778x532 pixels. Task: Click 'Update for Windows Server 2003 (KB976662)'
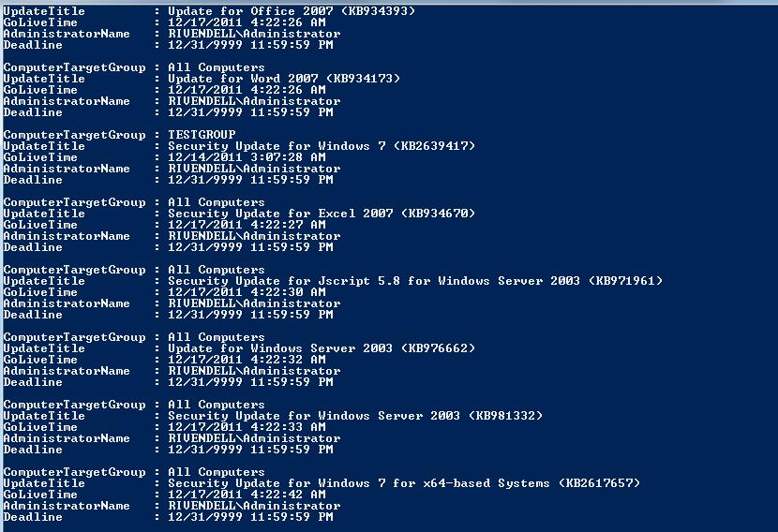click(322, 348)
